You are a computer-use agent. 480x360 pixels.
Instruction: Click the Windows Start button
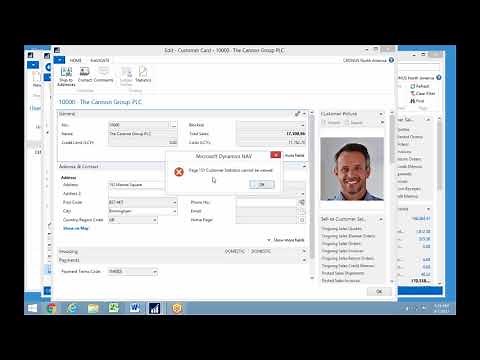pos(33,308)
